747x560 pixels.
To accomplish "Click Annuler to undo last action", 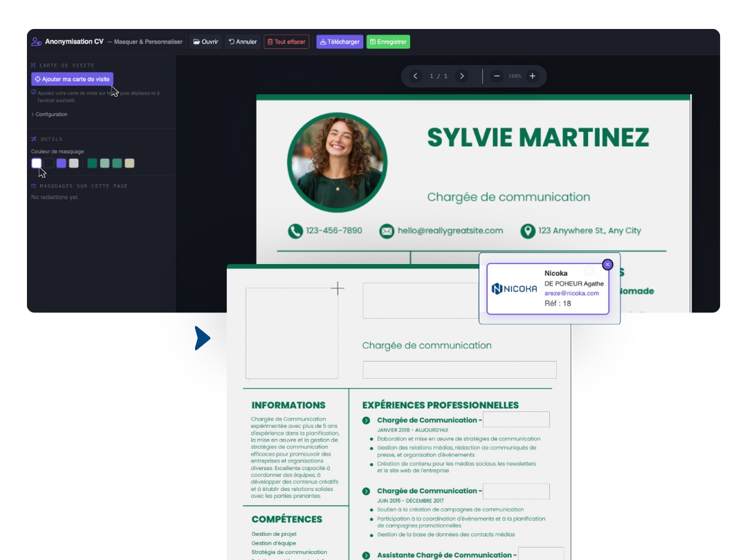I will [243, 41].
